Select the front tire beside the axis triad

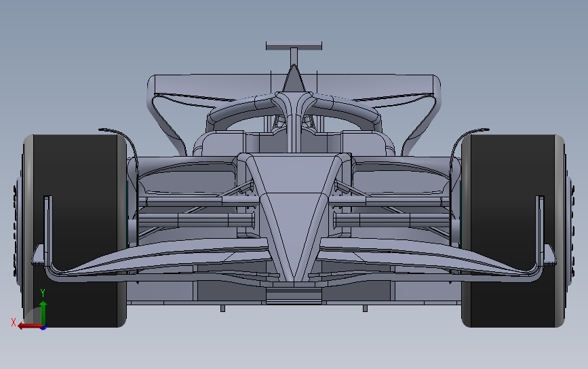[x=75, y=231]
